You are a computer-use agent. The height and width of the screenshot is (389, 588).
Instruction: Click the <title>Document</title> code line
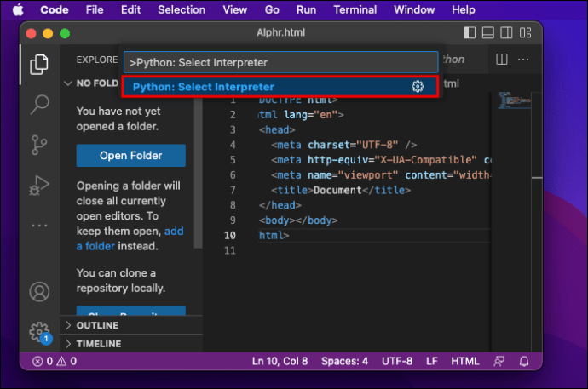[341, 190]
